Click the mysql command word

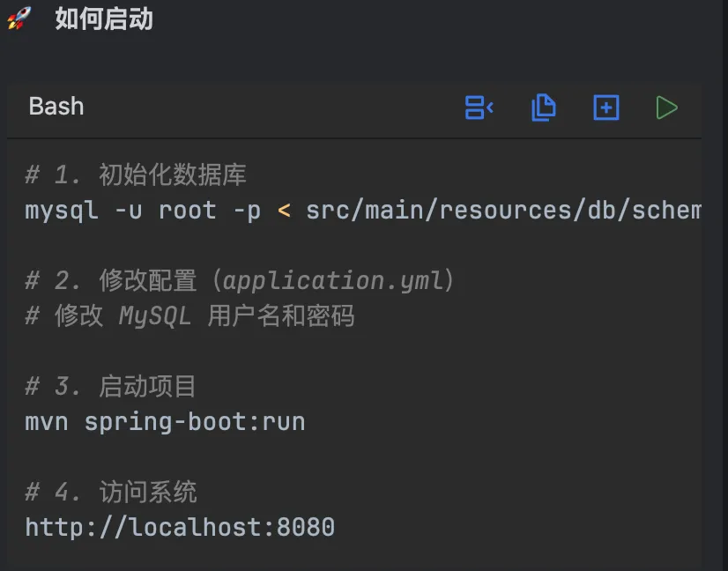click(x=62, y=211)
